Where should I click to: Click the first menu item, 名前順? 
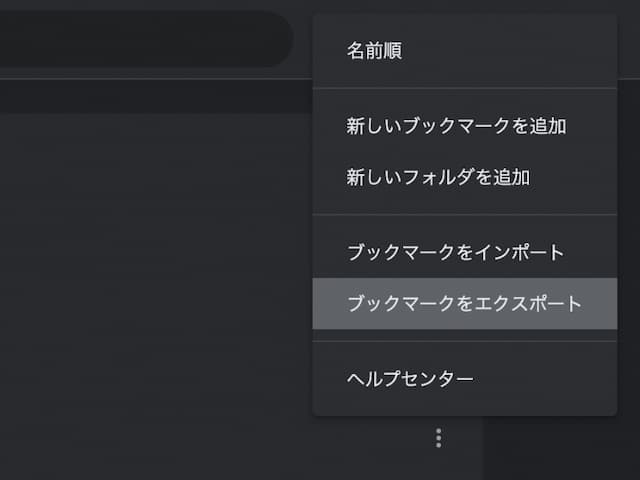[x=374, y=51]
